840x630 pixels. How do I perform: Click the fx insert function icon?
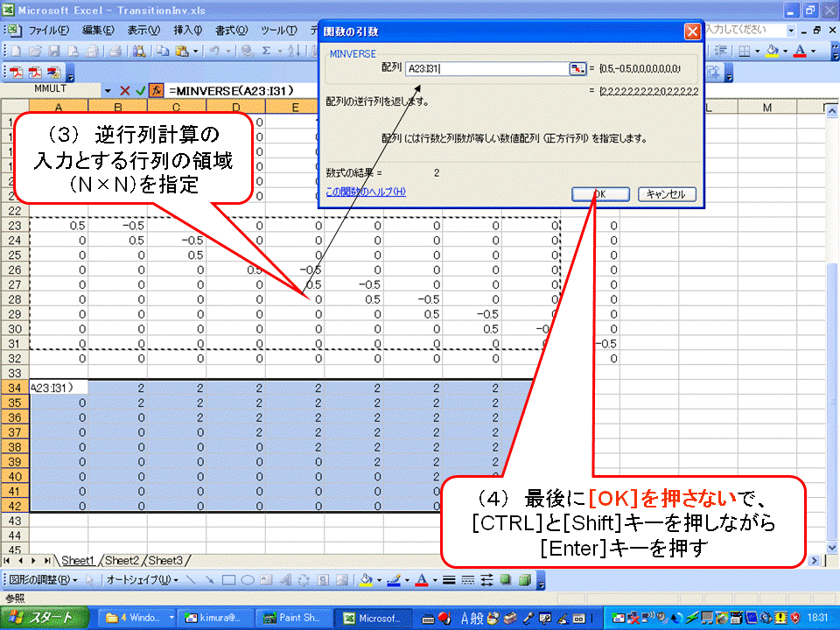tap(156, 90)
